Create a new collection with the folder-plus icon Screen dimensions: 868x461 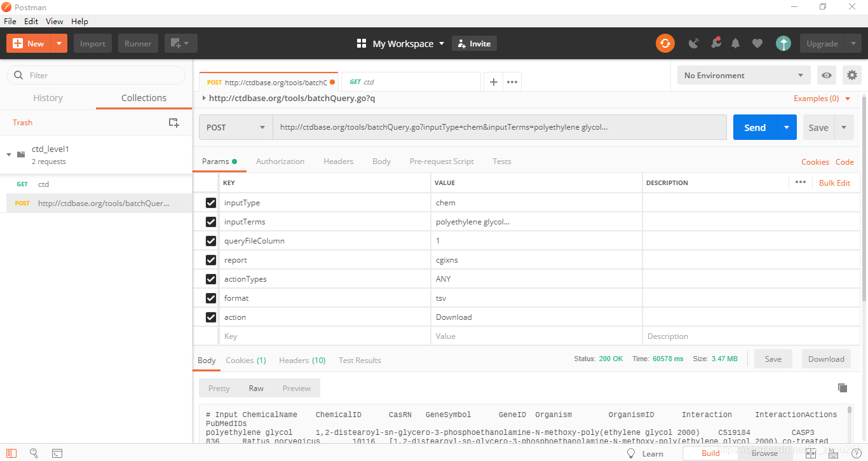tap(173, 123)
